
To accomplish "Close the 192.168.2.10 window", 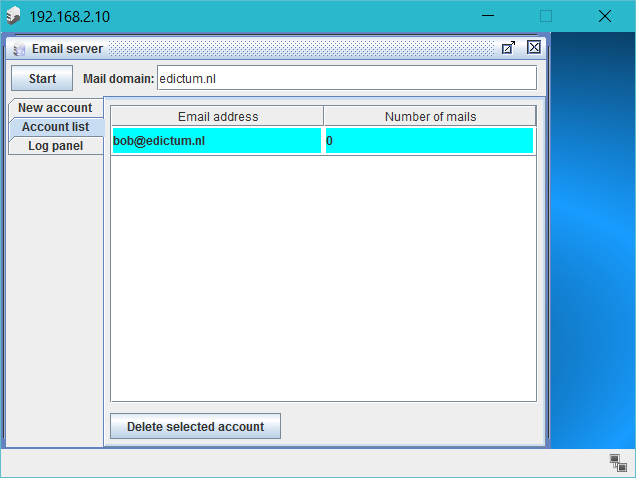I will coord(604,16).
